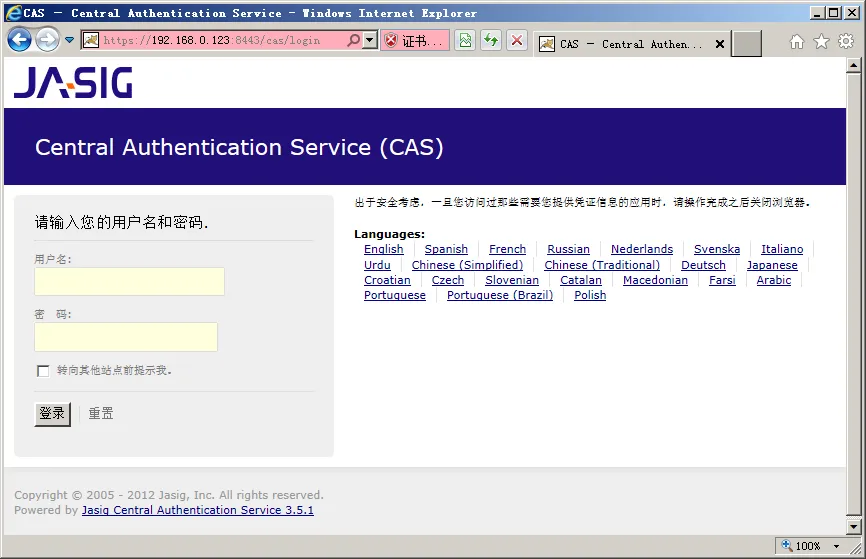Switch language to Macedonian
Viewport: 866px width, 559px height.
[656, 280]
